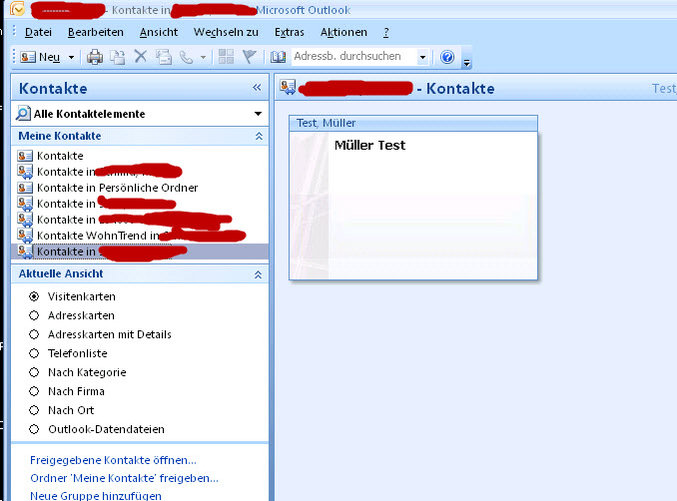
Task: Collapse the Kontakte navigation pane
Action: point(257,88)
